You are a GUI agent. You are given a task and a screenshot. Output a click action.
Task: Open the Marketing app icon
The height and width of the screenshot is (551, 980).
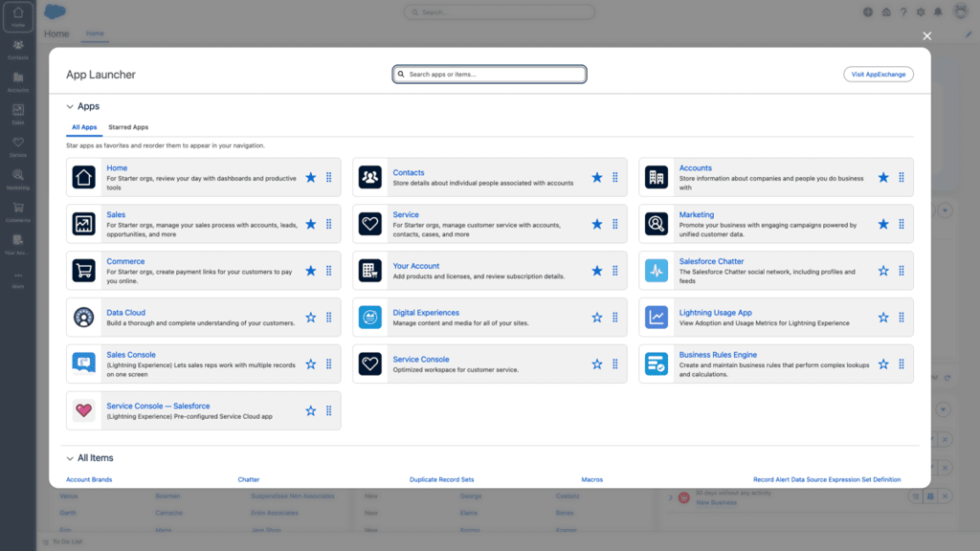[657, 224]
